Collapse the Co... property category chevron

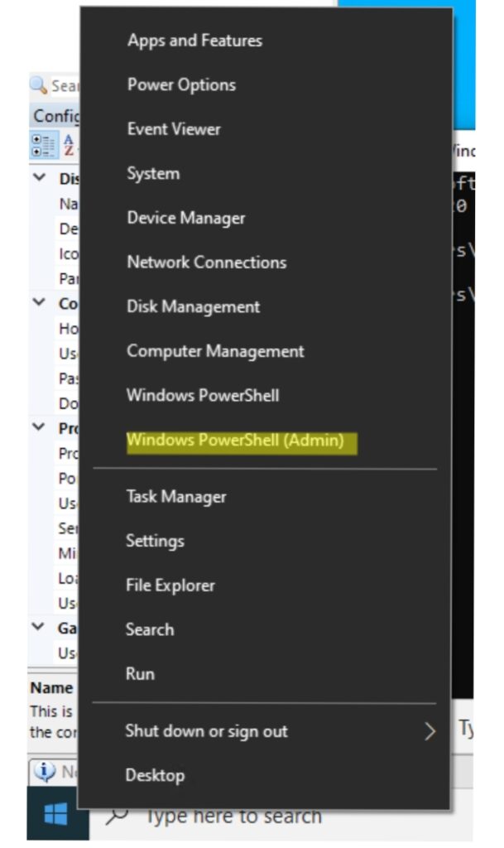[39, 301]
